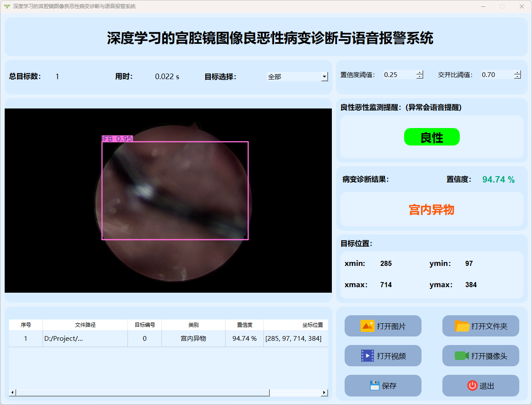This screenshot has width=532, height=405.
Task: Decrease the confidence threshold with down arrow
Action: (x=420, y=77)
